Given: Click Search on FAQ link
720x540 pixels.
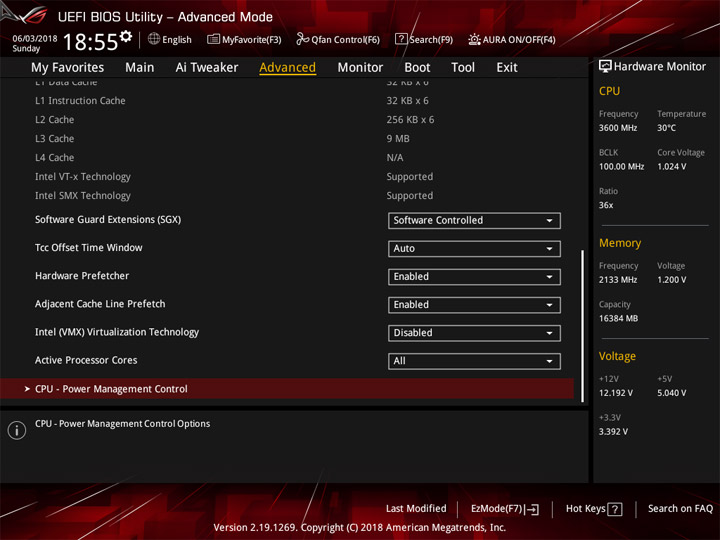Looking at the screenshot, I should 680,508.
